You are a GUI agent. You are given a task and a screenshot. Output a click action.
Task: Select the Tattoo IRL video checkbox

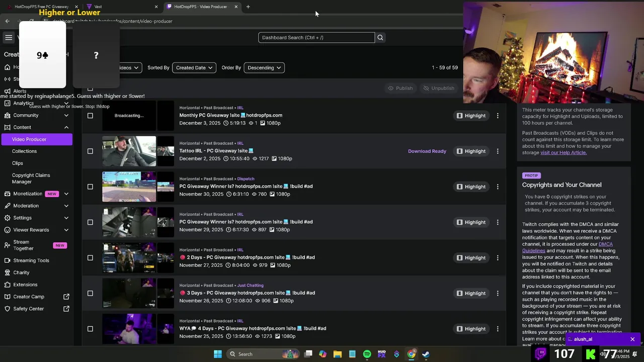click(x=90, y=151)
